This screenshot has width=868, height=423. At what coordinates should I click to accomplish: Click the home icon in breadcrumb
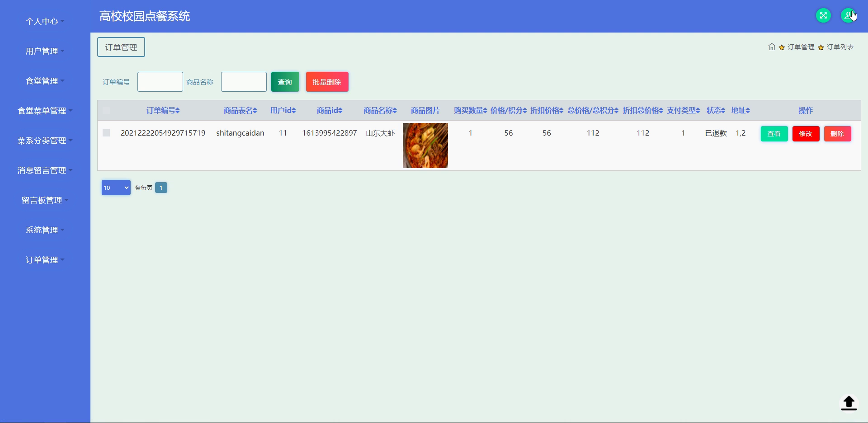[772, 47]
